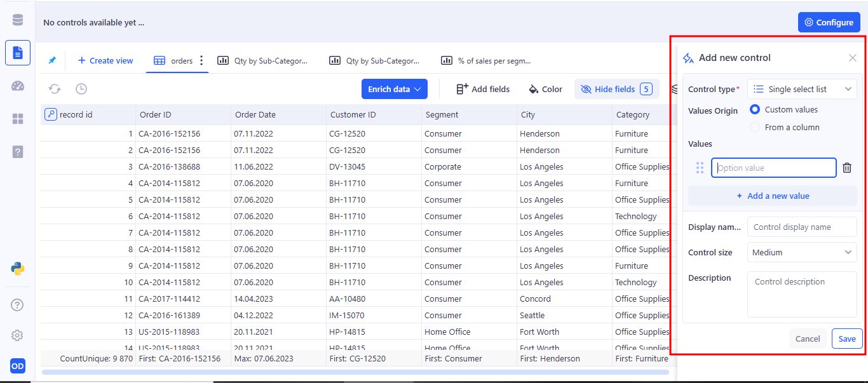Open the settings gear in sidebar

click(18, 335)
